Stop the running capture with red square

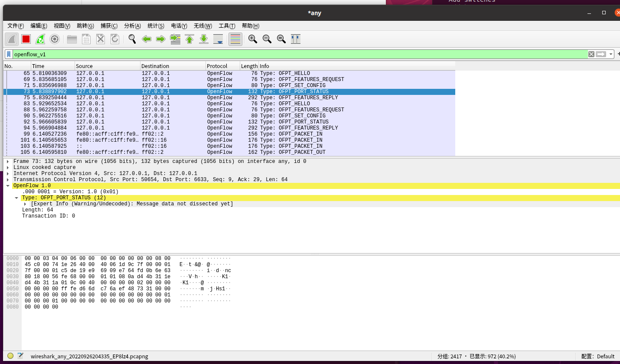point(26,39)
